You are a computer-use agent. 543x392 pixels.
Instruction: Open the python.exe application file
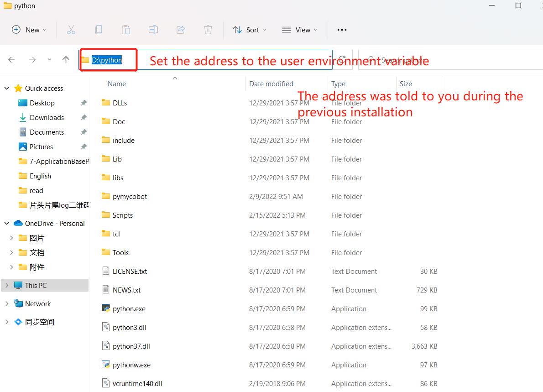[129, 309]
